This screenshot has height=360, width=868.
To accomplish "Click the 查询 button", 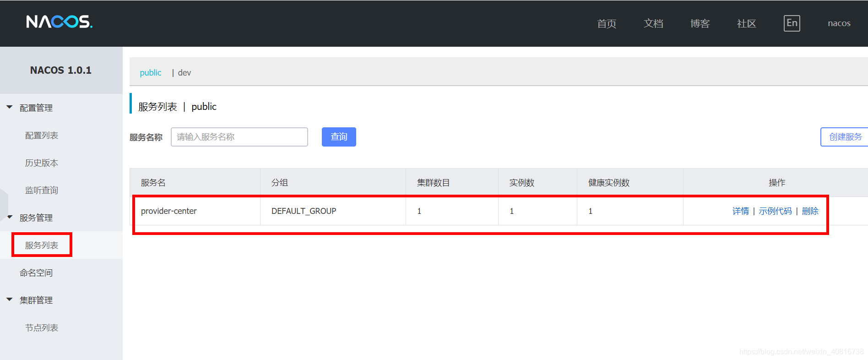I will tap(339, 137).
